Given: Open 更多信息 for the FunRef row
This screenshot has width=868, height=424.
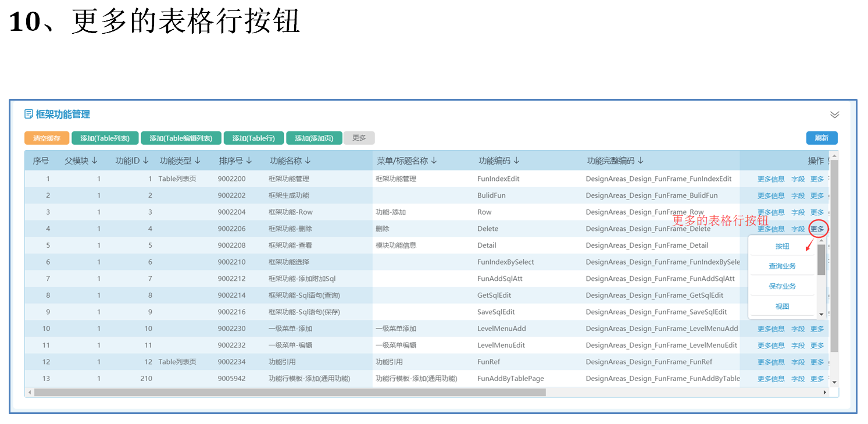Looking at the screenshot, I should tap(771, 362).
